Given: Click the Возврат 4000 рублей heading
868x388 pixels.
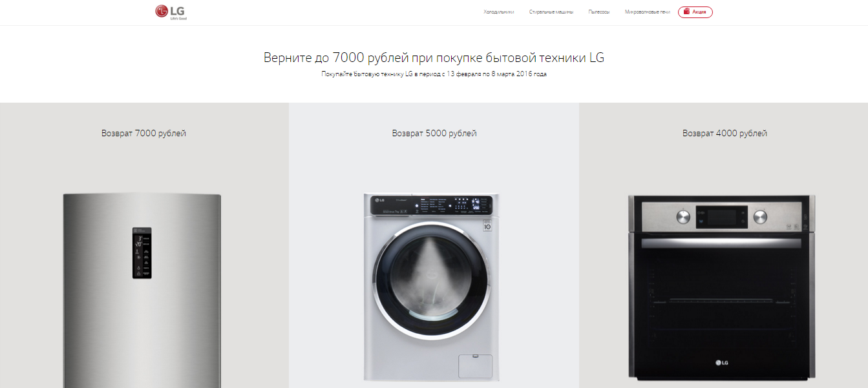Looking at the screenshot, I should (725, 134).
